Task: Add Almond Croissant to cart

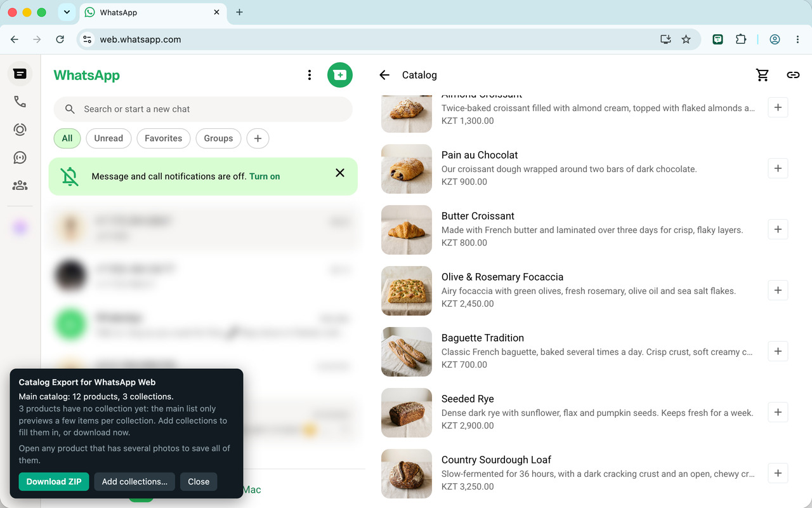Action: tap(778, 107)
